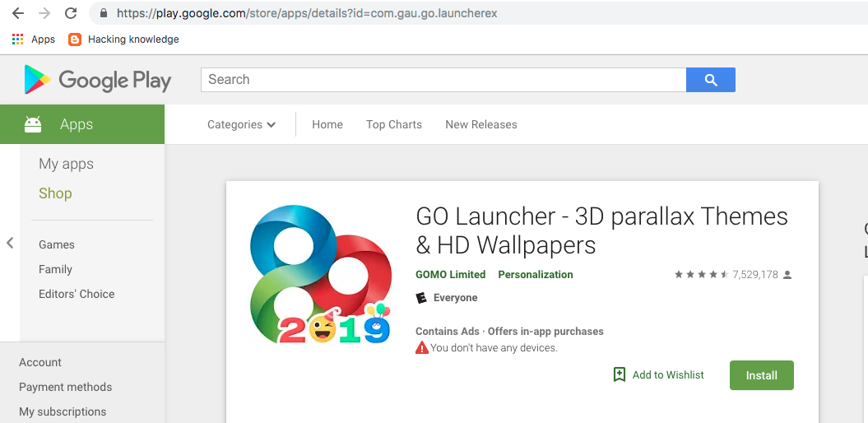Image resolution: width=868 pixels, height=423 pixels.
Task: Open the Top Charts tab
Action: coord(394,124)
